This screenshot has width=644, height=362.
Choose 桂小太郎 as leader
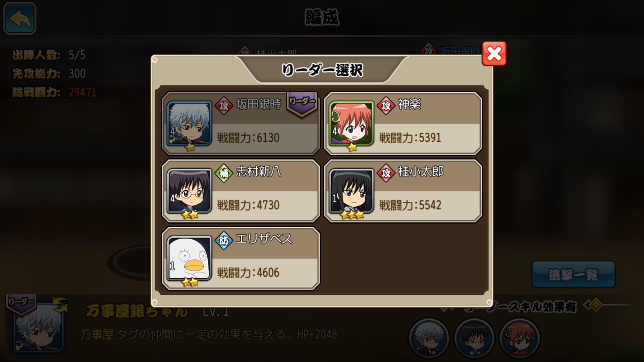[x=403, y=191]
